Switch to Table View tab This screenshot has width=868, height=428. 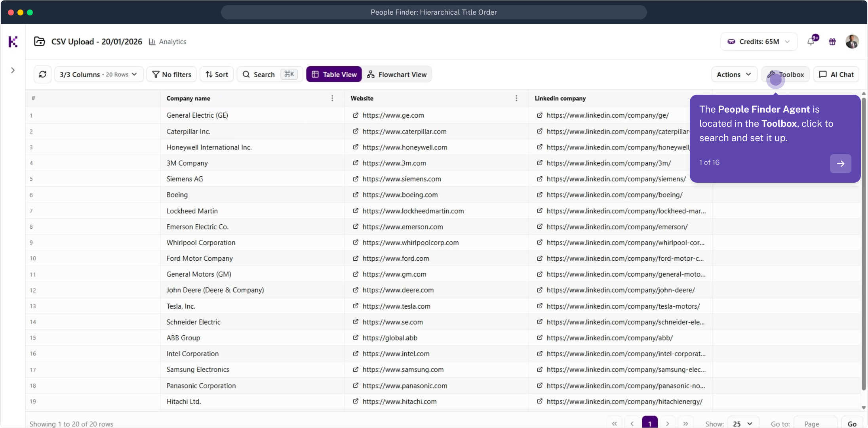click(334, 75)
